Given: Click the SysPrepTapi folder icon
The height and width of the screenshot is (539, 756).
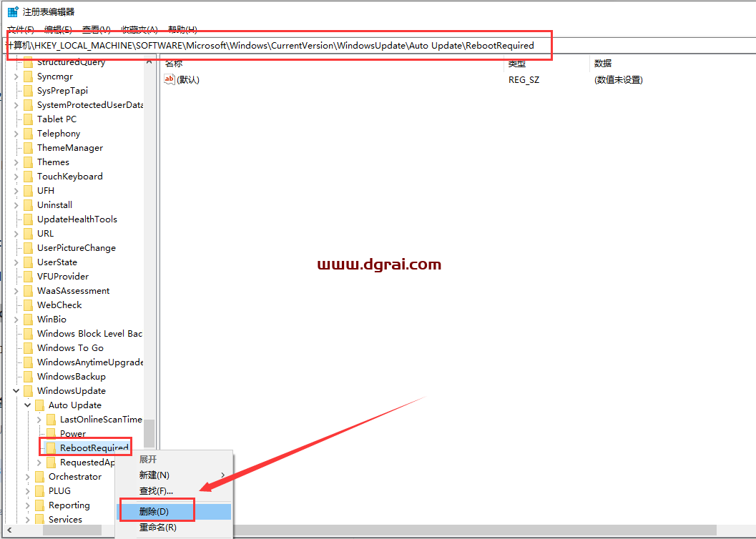Looking at the screenshot, I should (x=28, y=91).
